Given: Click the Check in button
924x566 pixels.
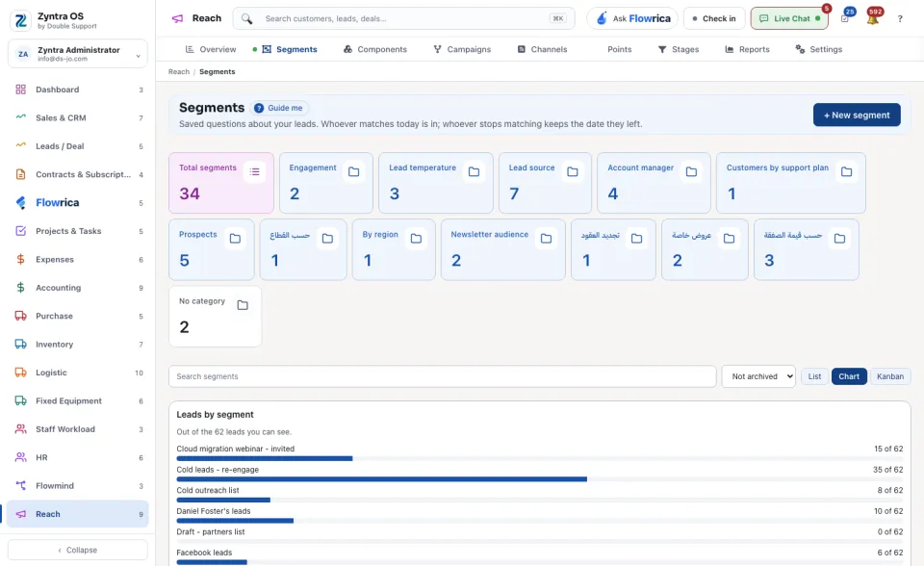Looking at the screenshot, I should (714, 19).
